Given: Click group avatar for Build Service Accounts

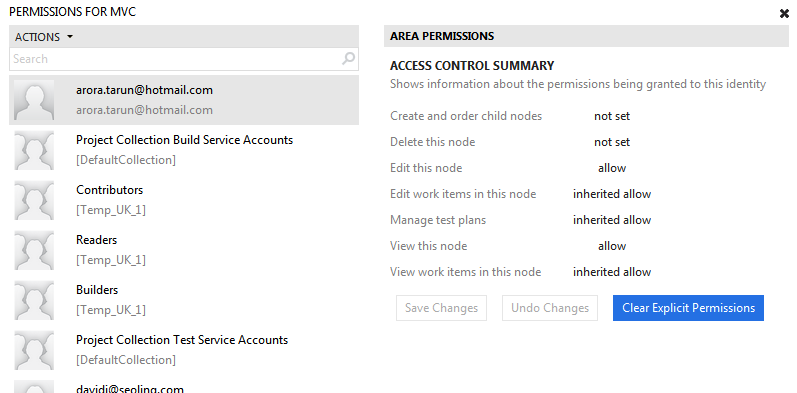Looking at the screenshot, I should click(x=34, y=150).
